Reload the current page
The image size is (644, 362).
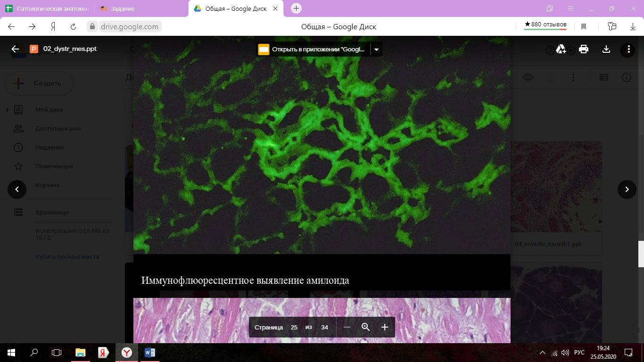(x=73, y=27)
